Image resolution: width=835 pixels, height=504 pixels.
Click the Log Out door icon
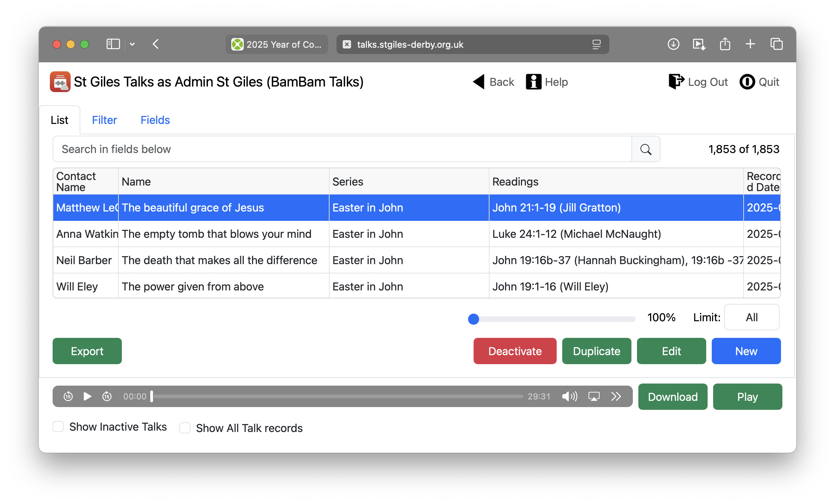tap(676, 82)
